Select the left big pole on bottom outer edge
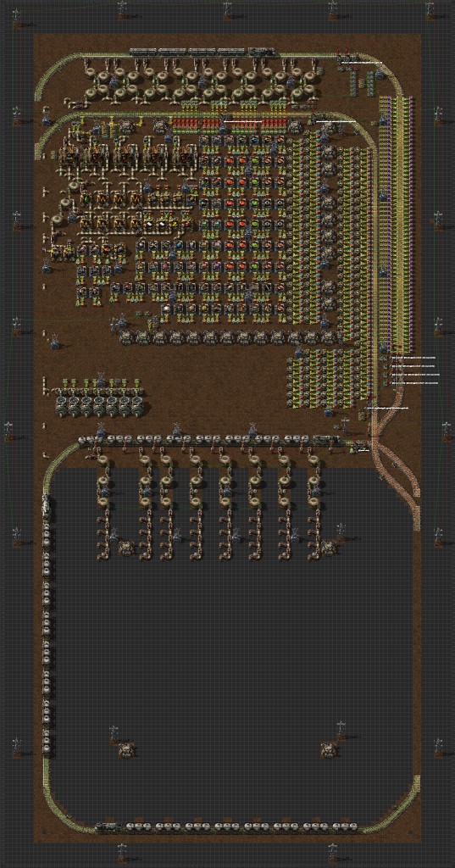 click(122, 853)
